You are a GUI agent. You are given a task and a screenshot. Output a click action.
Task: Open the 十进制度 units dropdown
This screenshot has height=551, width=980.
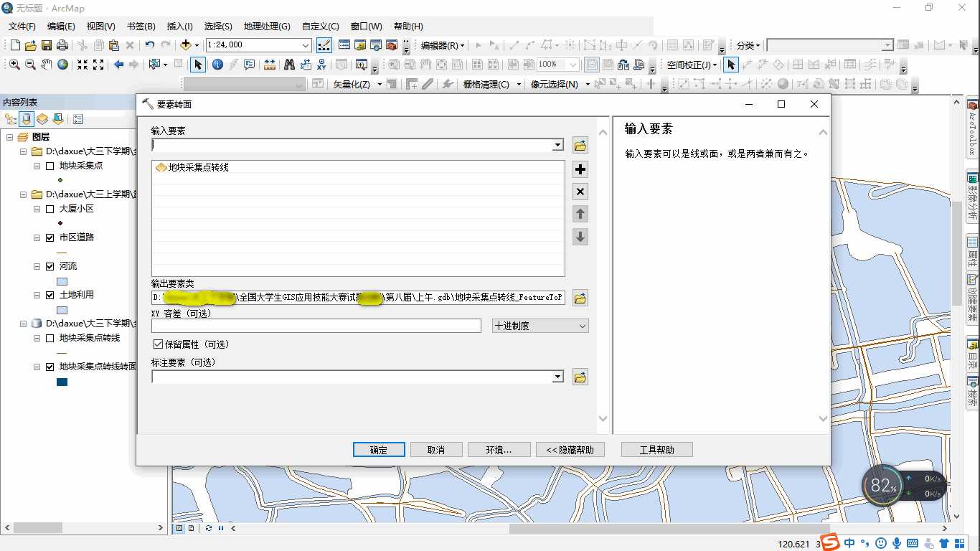540,326
